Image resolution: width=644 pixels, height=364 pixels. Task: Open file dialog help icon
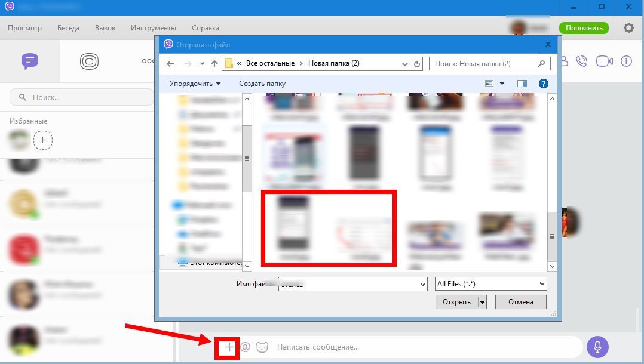(544, 84)
